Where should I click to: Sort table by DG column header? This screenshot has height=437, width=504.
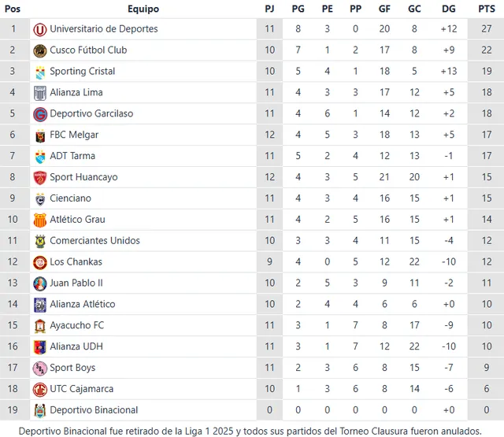449,9
